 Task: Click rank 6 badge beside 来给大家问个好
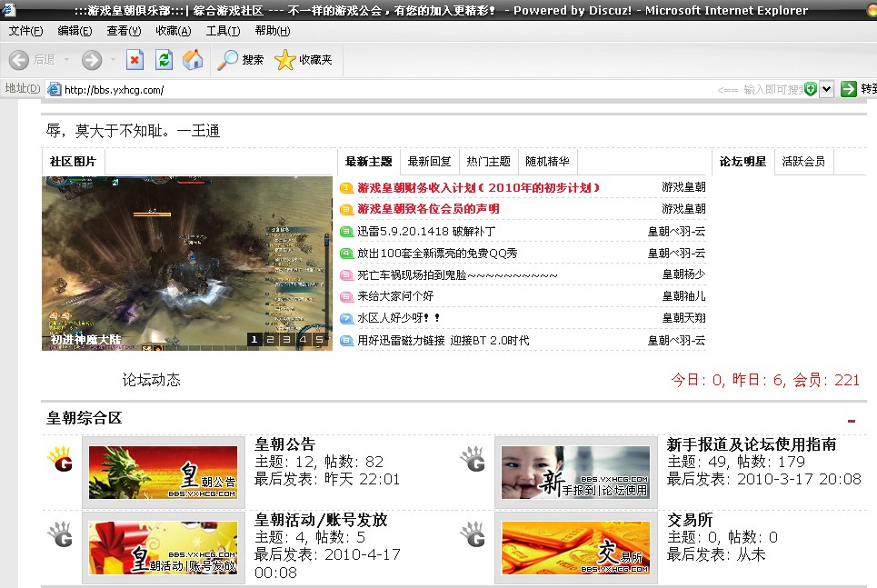[x=346, y=296]
